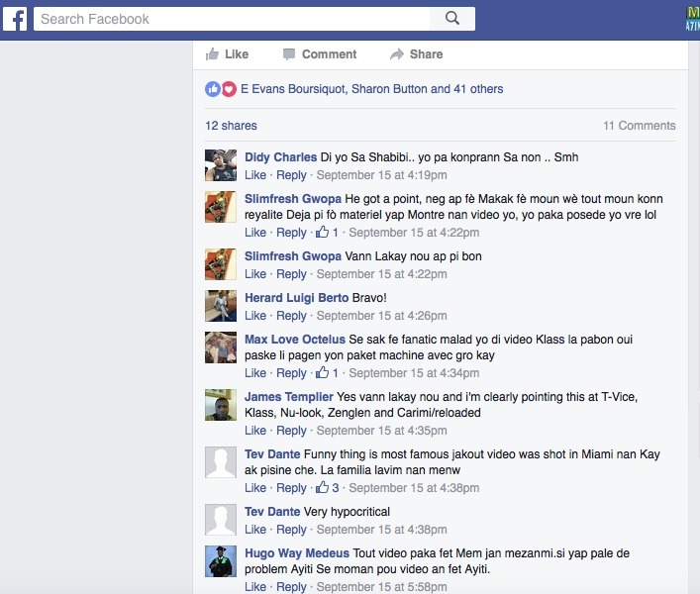Open timestamp September 15 at 4:34pm
Viewport: 700px width, 594px height.
point(414,373)
